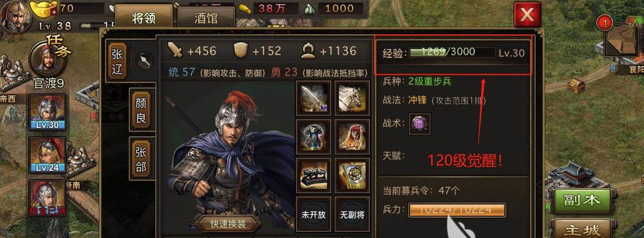Image resolution: width=644 pixels, height=238 pixels.
Task: Select general 颜良 from the list
Action: tap(141, 109)
